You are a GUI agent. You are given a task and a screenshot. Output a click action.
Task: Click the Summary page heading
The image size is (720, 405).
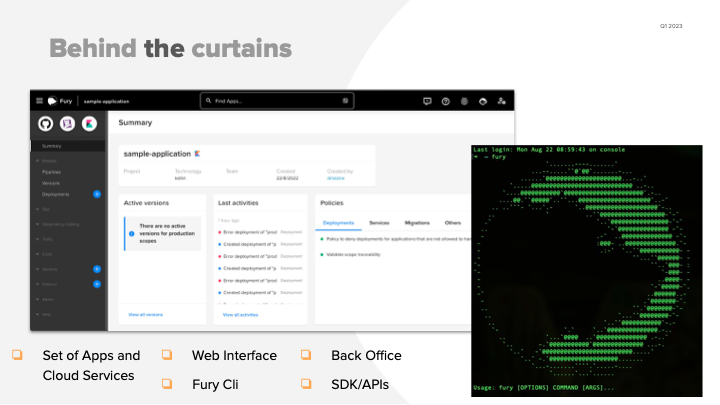(x=135, y=123)
